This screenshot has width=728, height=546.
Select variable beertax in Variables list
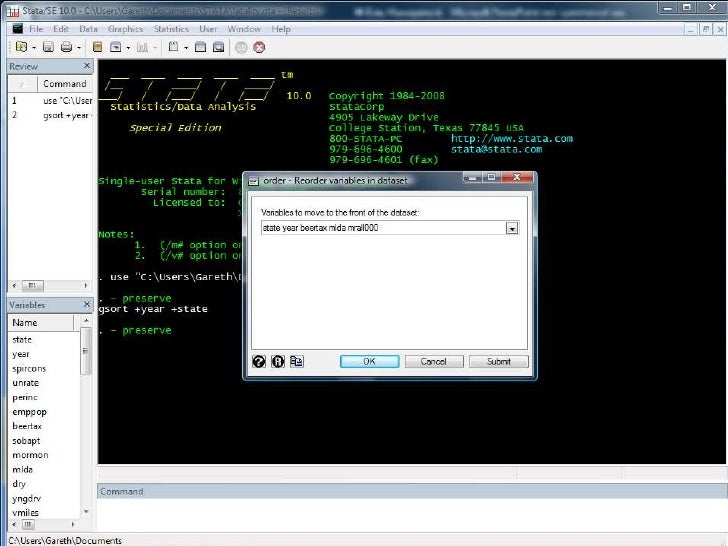(x=27, y=426)
